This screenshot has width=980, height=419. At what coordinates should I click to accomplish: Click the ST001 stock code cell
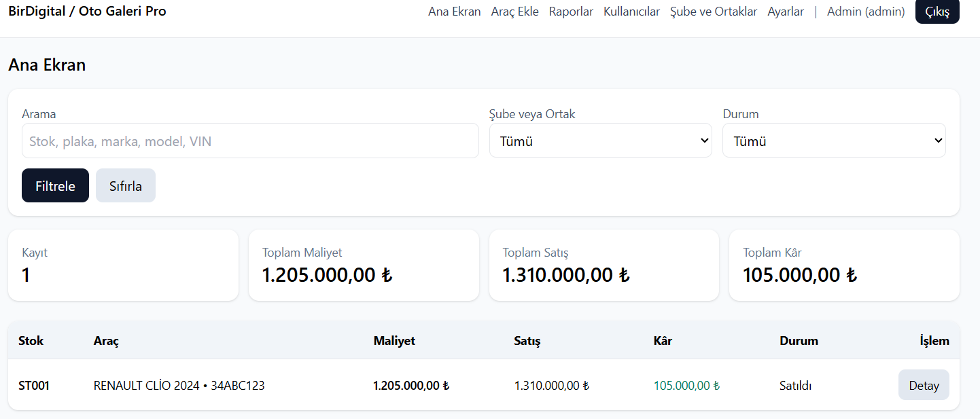[x=34, y=386]
